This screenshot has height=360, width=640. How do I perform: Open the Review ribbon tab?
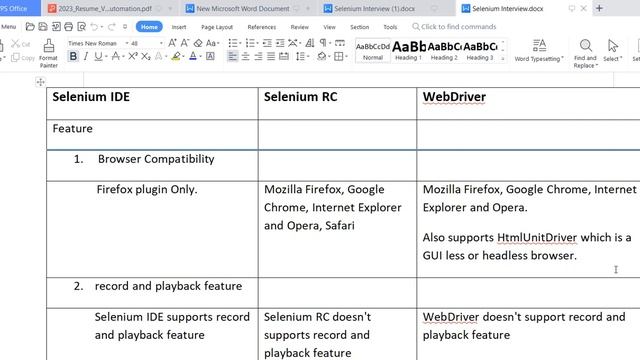coord(300,27)
